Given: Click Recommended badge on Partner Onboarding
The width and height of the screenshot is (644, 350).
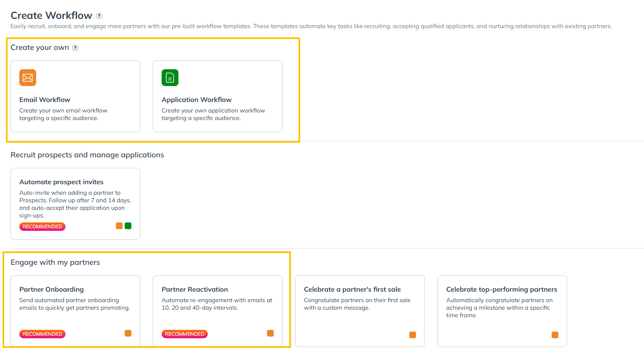Looking at the screenshot, I should point(42,334).
